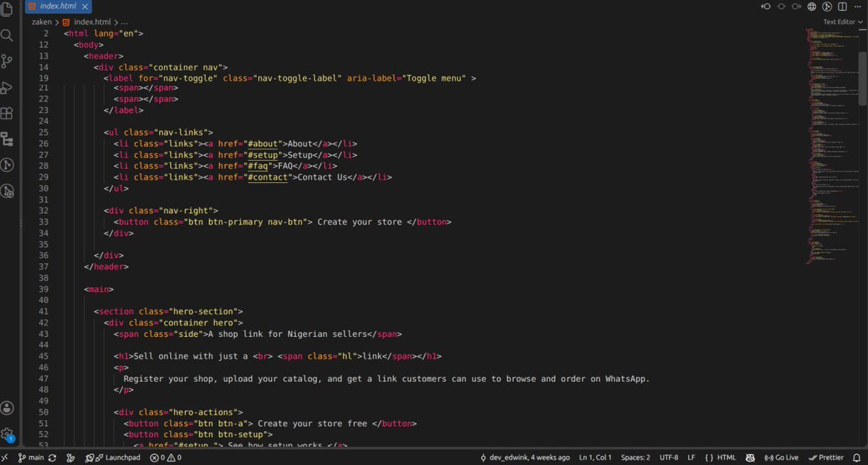Image resolution: width=868 pixels, height=465 pixels.
Task: Split the editor to the right
Action: tap(842, 7)
